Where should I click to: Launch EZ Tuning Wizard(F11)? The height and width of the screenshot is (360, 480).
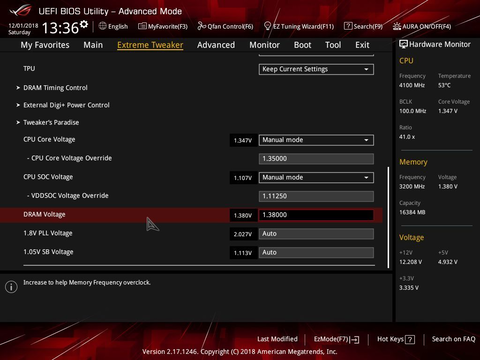click(299, 26)
